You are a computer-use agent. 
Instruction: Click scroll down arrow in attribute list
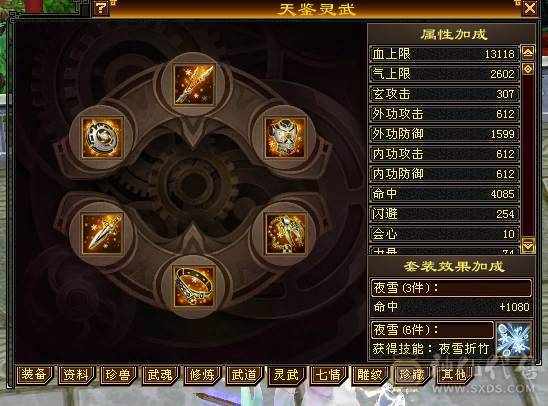pos(528,245)
